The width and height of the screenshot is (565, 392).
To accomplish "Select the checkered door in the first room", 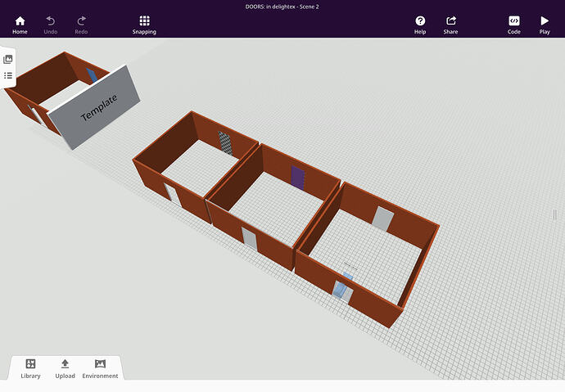I will pos(225,143).
